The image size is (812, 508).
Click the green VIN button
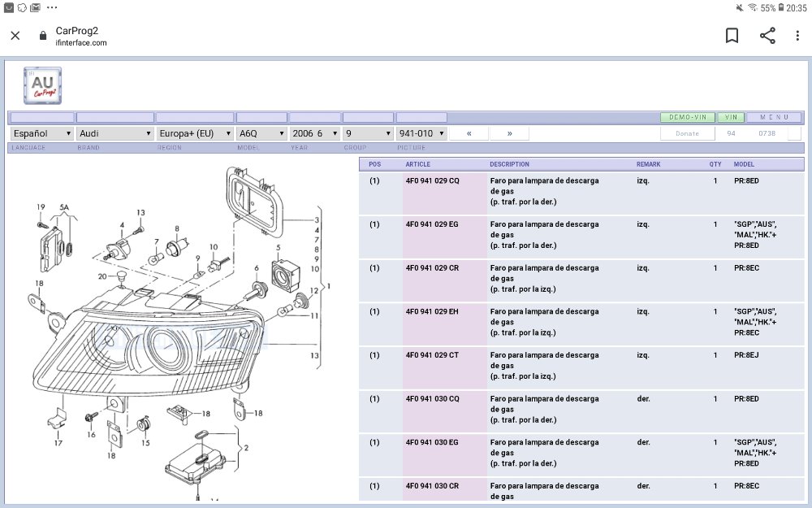point(732,117)
